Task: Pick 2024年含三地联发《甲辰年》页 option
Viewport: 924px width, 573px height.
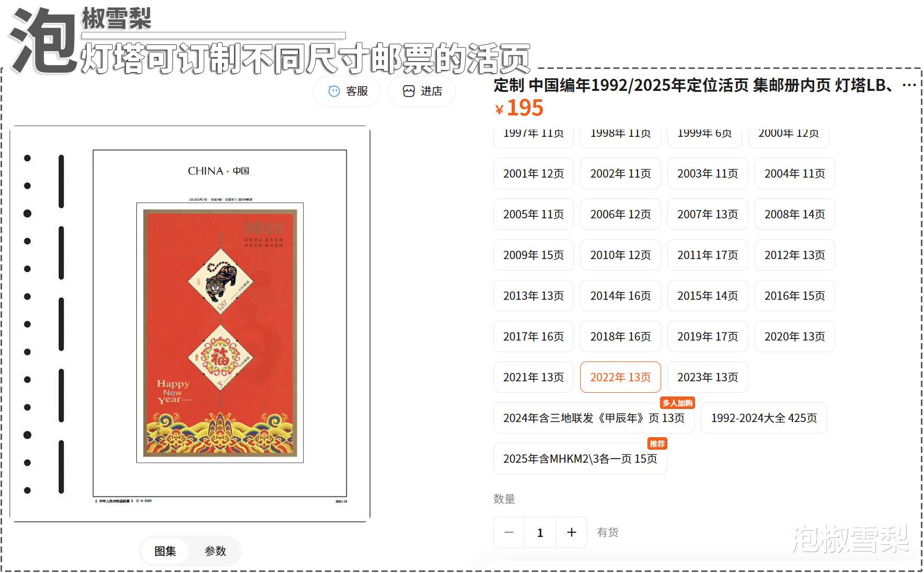Action: pos(594,418)
